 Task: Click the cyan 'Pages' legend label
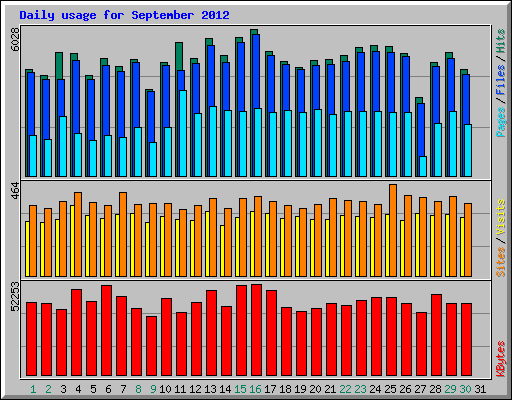(x=501, y=122)
